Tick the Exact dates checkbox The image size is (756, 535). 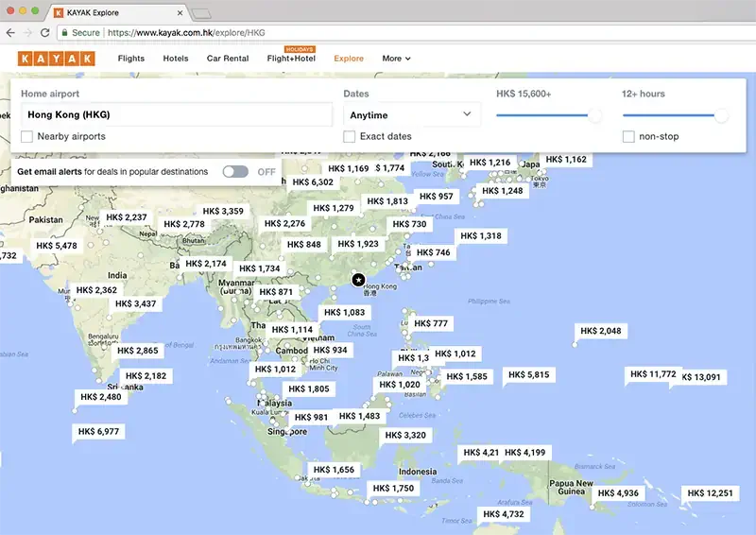click(x=349, y=136)
